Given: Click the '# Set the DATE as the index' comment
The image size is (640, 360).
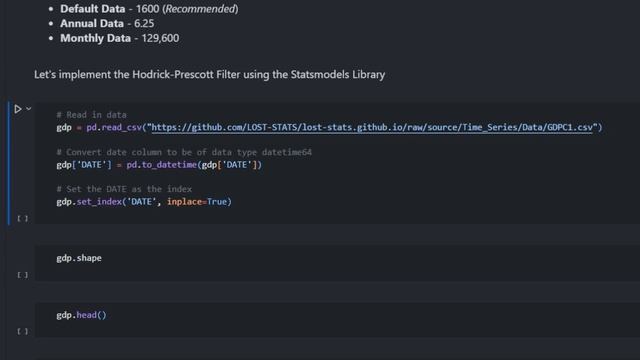Looking at the screenshot, I should click(124, 189).
